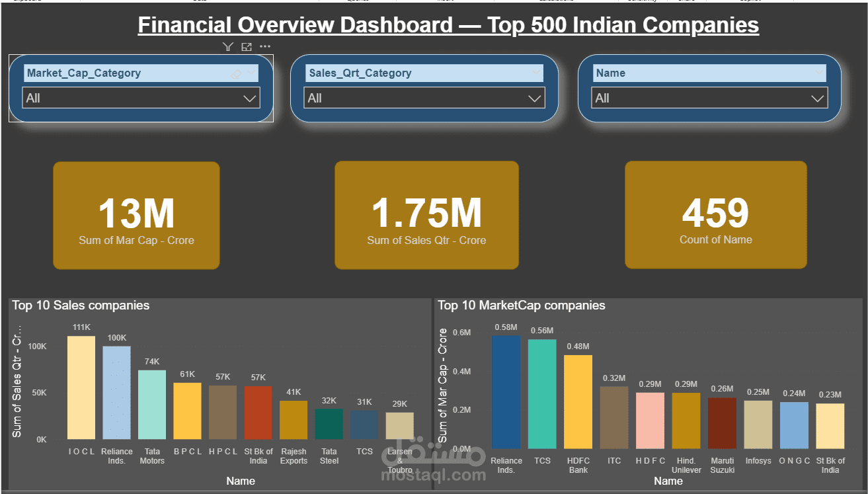Screen dimensions: 868x494
Task: Click the Name axis title under MarketCap chart
Action: (668, 481)
